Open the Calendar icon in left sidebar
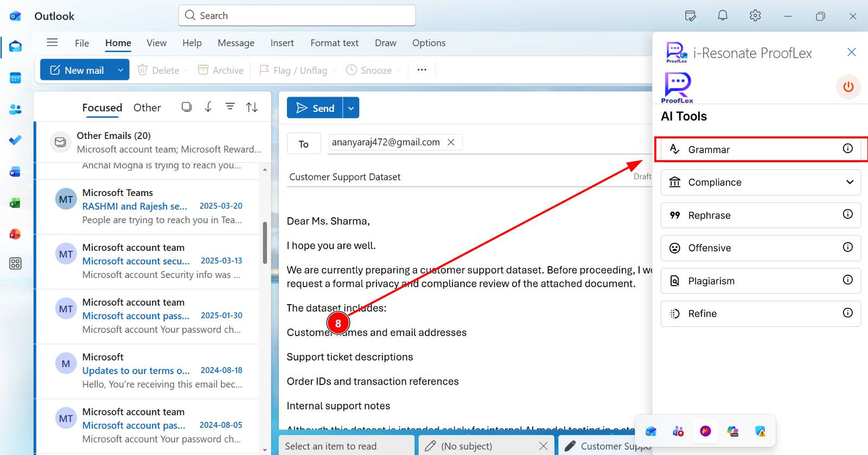Screen dimensions: 868x455 (15, 78)
